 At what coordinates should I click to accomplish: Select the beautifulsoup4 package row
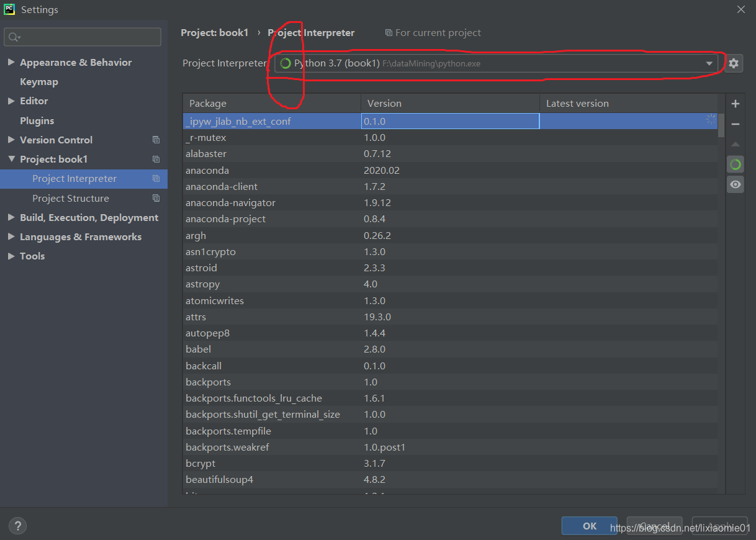(x=451, y=479)
